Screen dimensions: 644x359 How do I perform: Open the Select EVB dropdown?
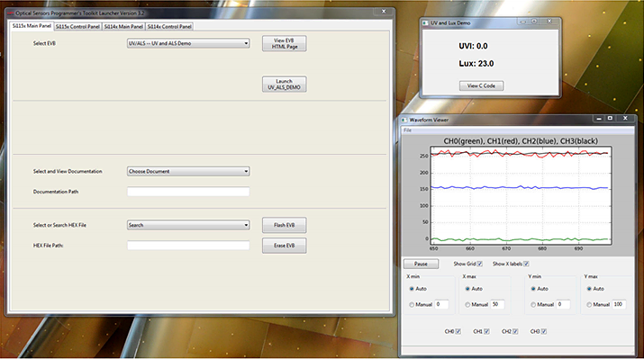pyautogui.click(x=188, y=43)
